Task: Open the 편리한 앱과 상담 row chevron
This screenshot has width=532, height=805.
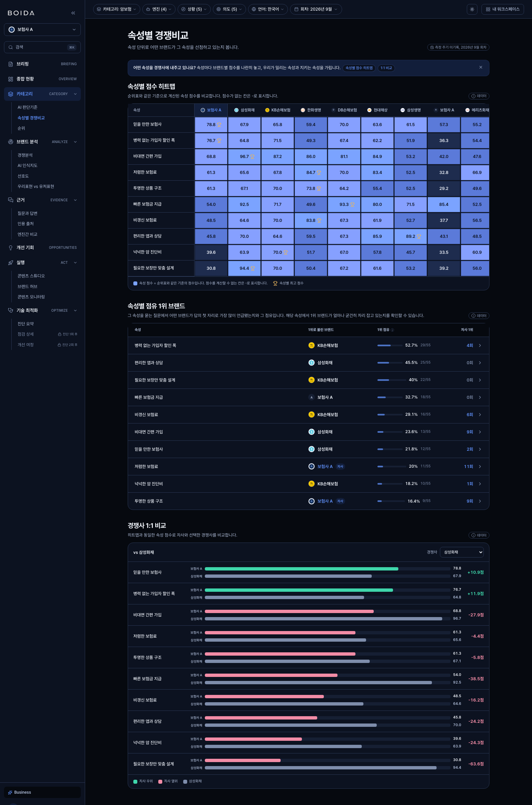Action: pyautogui.click(x=480, y=363)
